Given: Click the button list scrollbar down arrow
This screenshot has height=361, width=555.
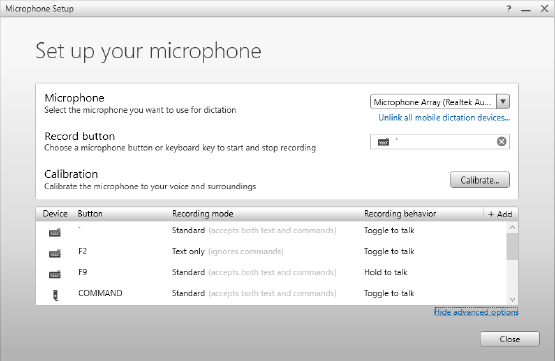Looking at the screenshot, I should pyautogui.click(x=512, y=299).
